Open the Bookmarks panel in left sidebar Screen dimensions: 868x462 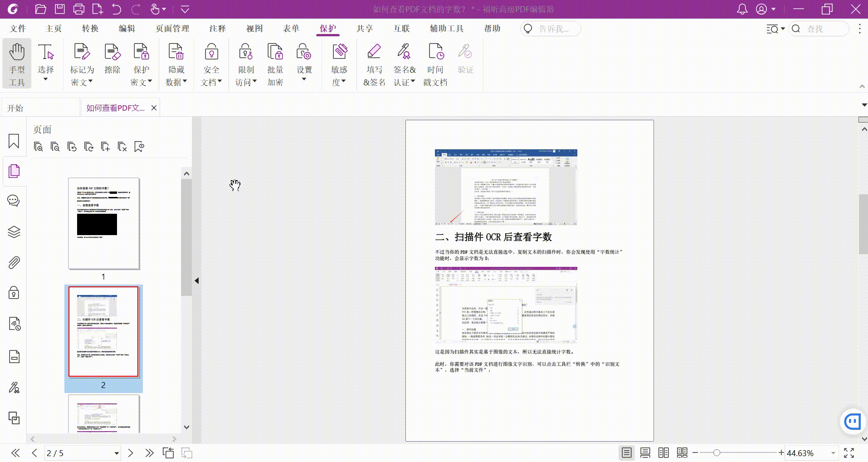[14, 141]
